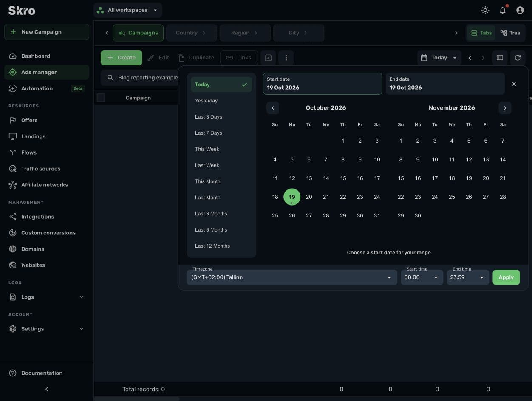Choose Last 3 Months preset
This screenshot has width=532, height=401.
click(x=221, y=214)
